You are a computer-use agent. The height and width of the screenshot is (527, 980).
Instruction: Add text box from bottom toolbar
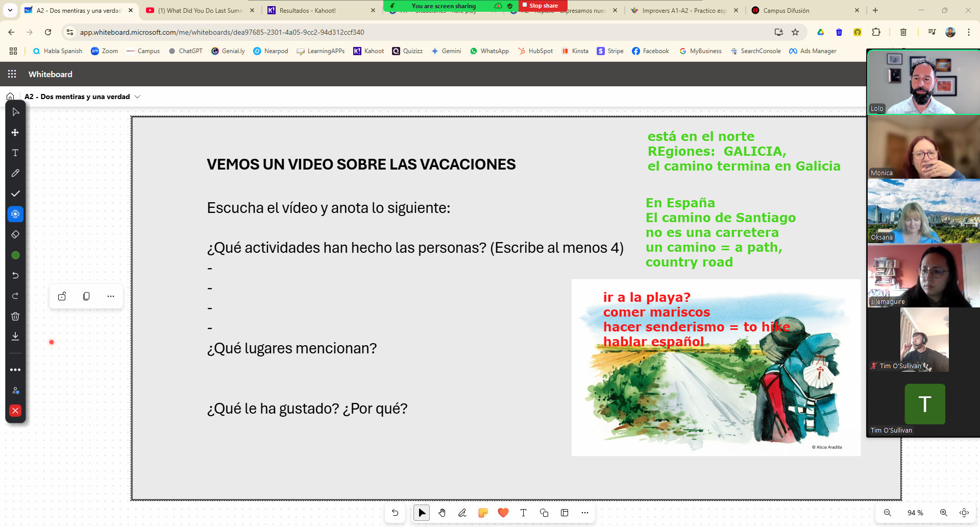(524, 513)
